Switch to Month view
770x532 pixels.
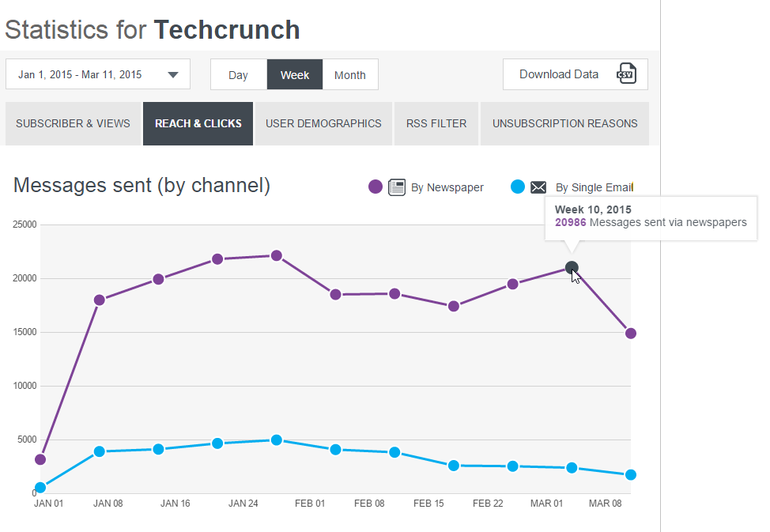pyautogui.click(x=350, y=74)
